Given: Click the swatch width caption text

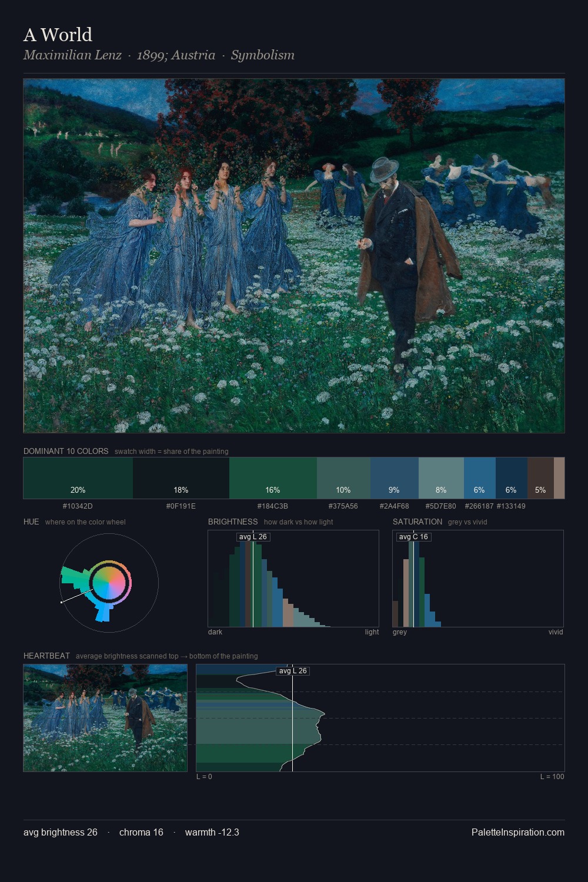Looking at the screenshot, I should click(172, 452).
